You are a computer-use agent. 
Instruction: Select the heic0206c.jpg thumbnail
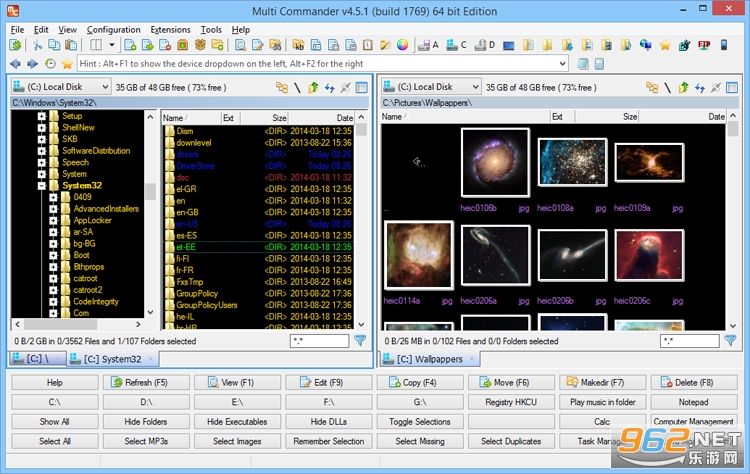[x=649, y=255]
